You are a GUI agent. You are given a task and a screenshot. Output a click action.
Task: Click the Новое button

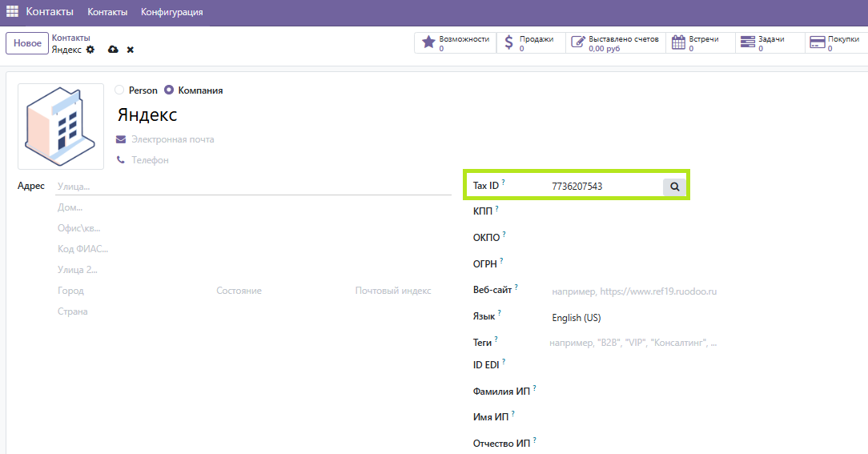point(27,43)
